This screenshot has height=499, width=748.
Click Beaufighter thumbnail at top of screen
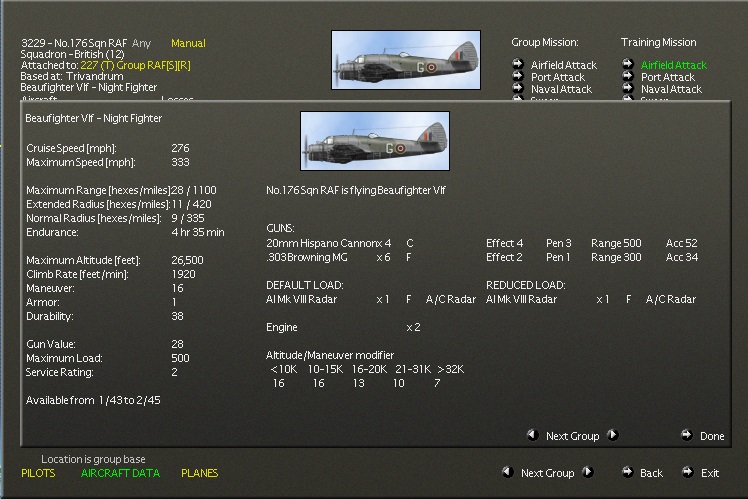coord(406,60)
